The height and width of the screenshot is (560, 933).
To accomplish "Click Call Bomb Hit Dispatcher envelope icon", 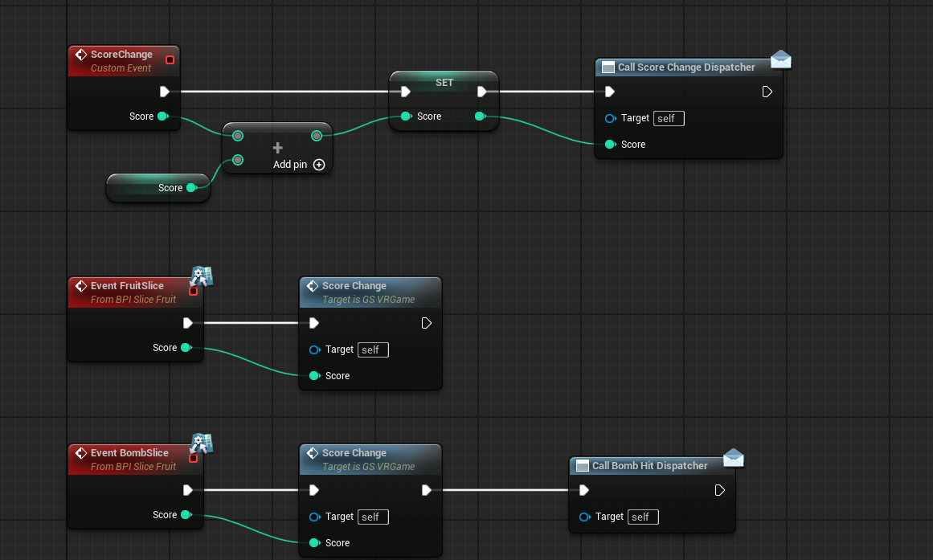I will click(x=734, y=458).
